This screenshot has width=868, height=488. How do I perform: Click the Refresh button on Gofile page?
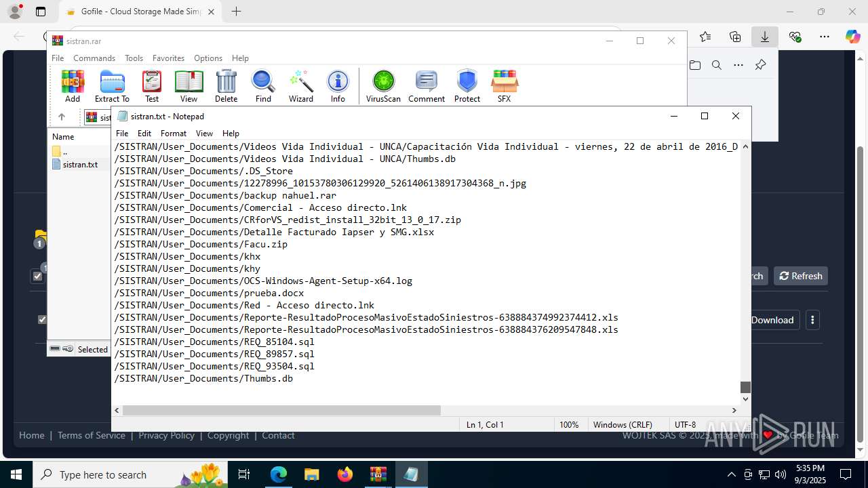pos(801,276)
